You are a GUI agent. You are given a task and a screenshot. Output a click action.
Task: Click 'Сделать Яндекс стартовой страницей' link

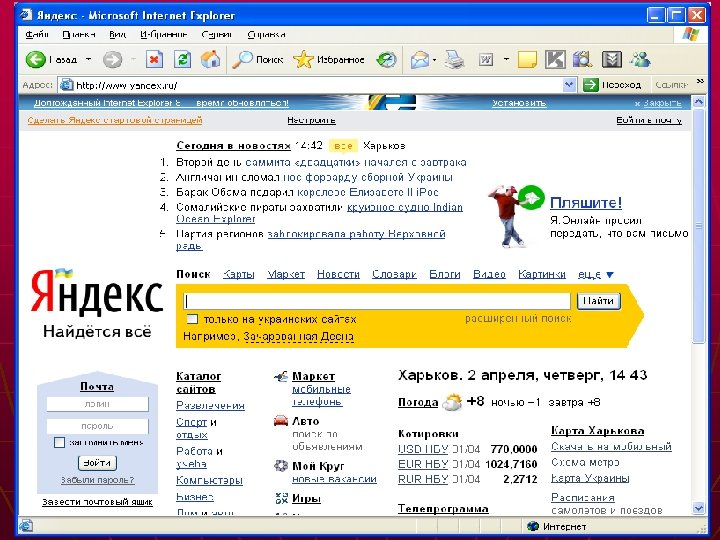click(x=115, y=120)
